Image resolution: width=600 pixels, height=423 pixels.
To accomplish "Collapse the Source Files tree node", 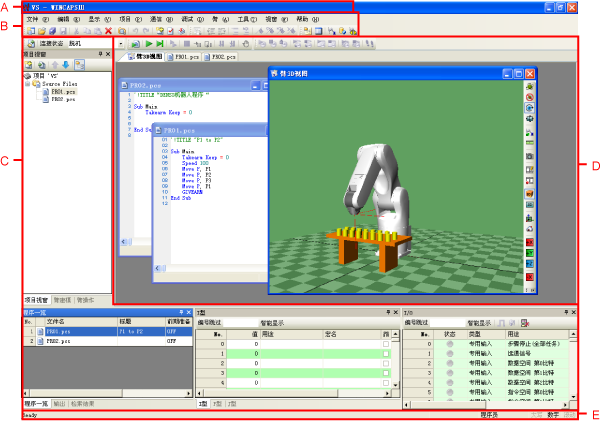I will click(x=27, y=84).
